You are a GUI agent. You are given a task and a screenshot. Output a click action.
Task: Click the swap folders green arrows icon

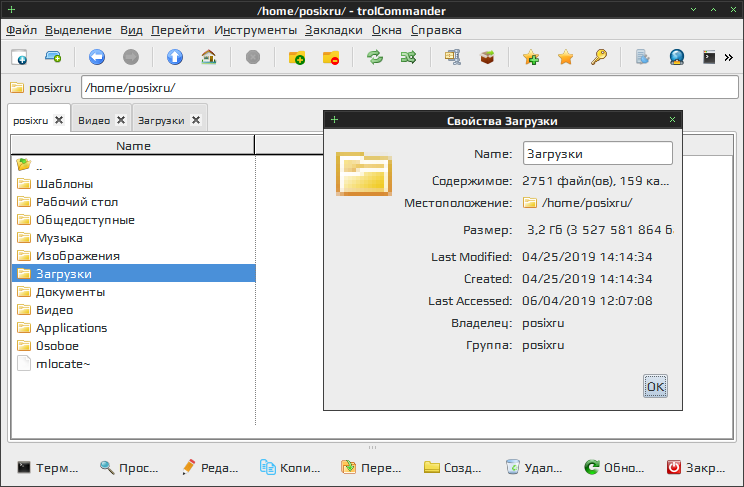click(375, 57)
